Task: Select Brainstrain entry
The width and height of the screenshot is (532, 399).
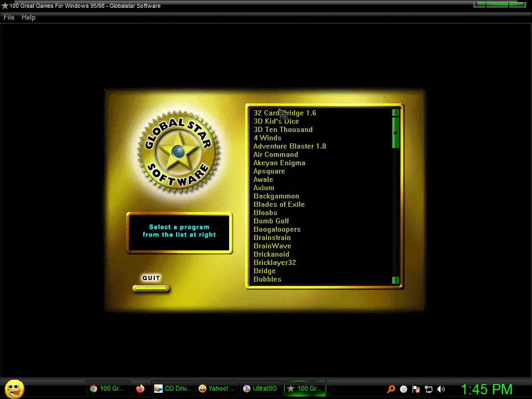Action: pyautogui.click(x=272, y=237)
